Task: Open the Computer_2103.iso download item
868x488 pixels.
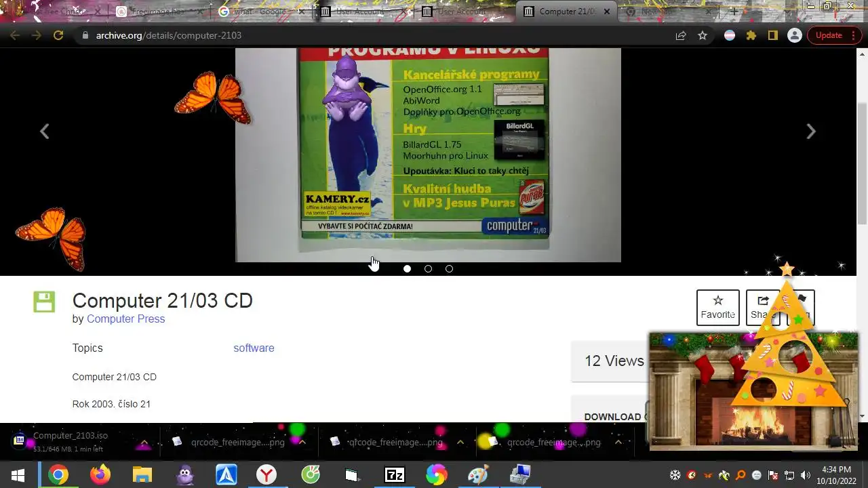Action: (x=71, y=442)
